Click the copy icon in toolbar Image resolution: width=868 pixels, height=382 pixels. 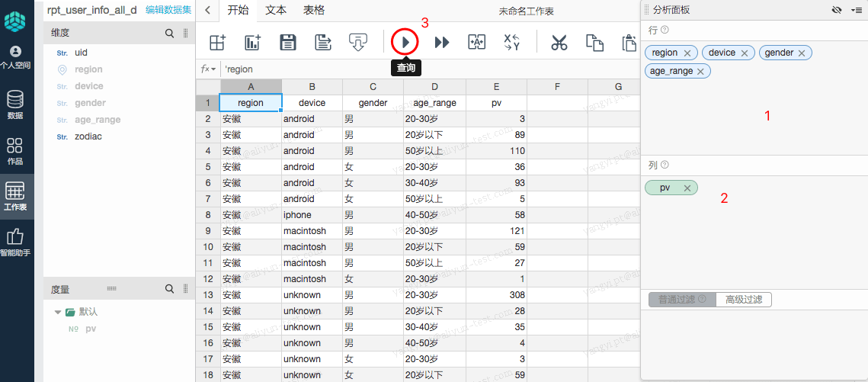[x=594, y=43]
